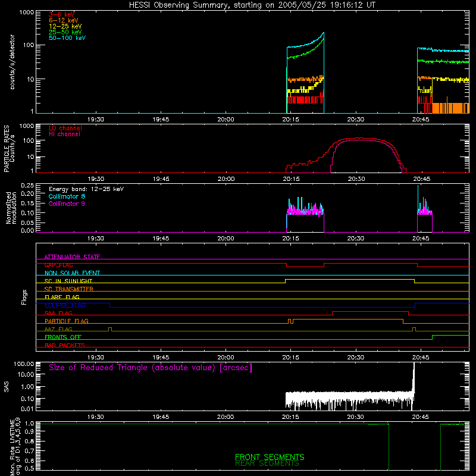476x476 pixels.
Task: Click the SC_IN_SUNLIGHT flag label
Action: coord(68,281)
